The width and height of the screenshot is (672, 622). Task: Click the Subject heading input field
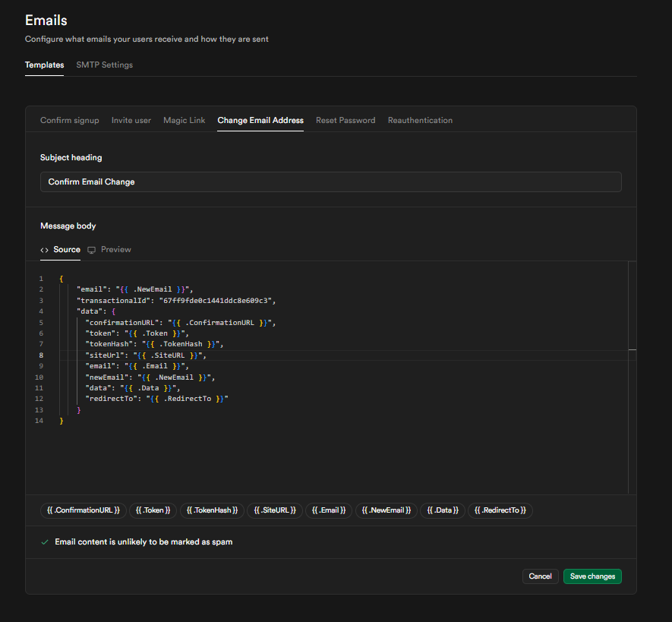(330, 182)
